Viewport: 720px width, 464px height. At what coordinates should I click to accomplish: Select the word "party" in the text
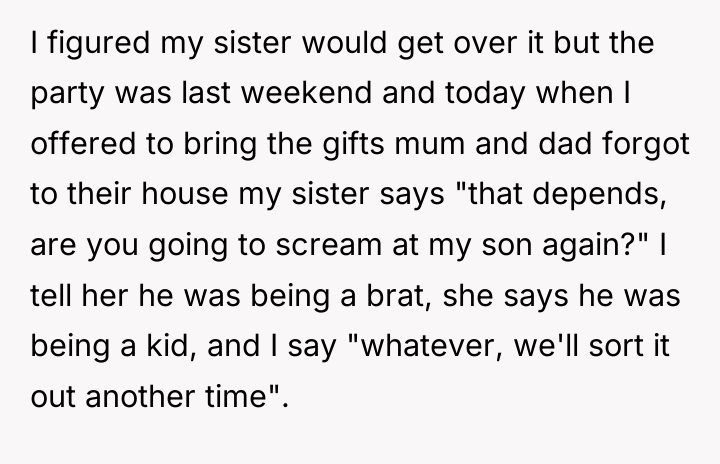[x=68, y=95]
